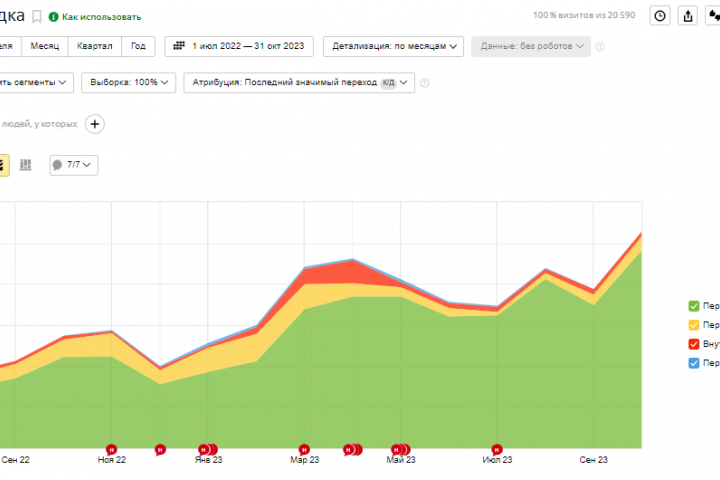The height and width of the screenshot is (480, 720).
Task: Click the help icon beside robots data
Action: [x=600, y=47]
